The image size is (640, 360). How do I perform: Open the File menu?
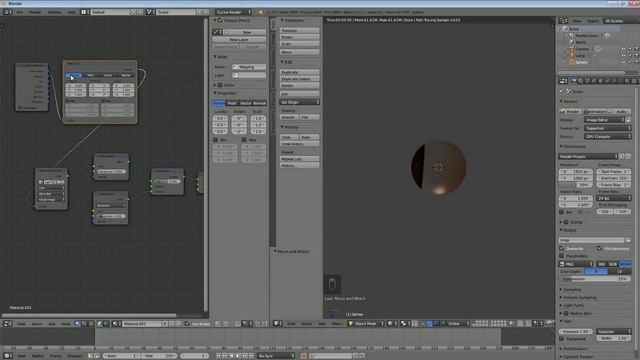[19, 12]
